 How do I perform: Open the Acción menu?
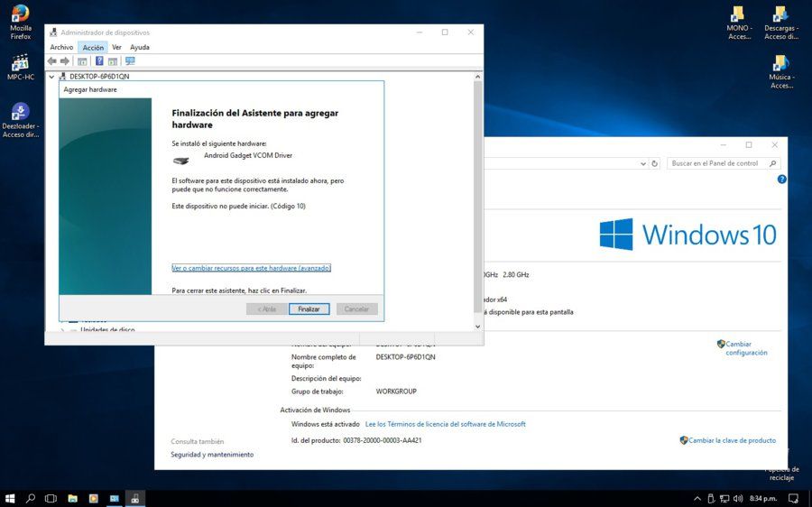point(93,47)
